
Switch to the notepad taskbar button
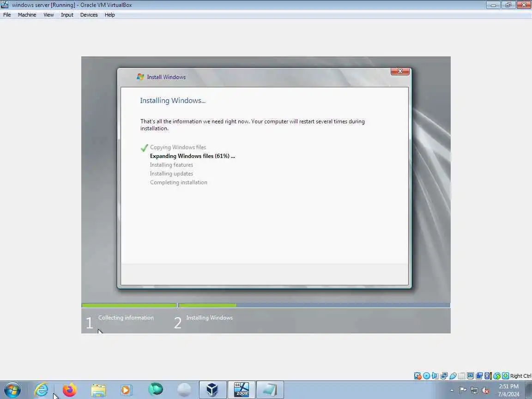(x=270, y=390)
